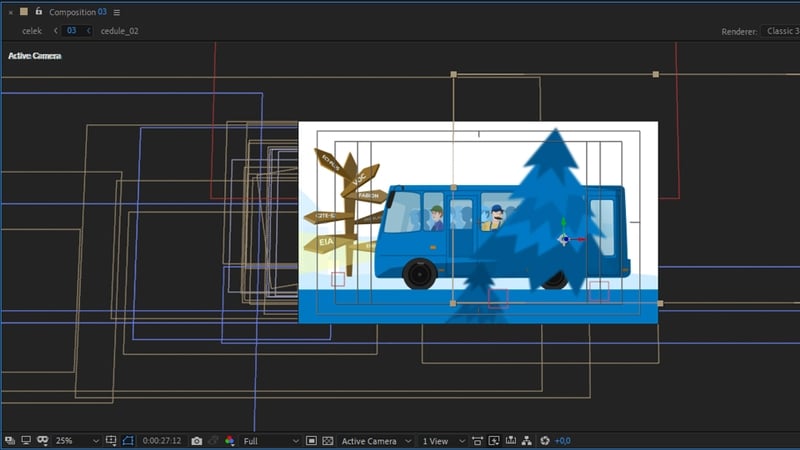Switch to the cedule_02 composition breadcrumb
This screenshot has width=800, height=450.
point(119,31)
